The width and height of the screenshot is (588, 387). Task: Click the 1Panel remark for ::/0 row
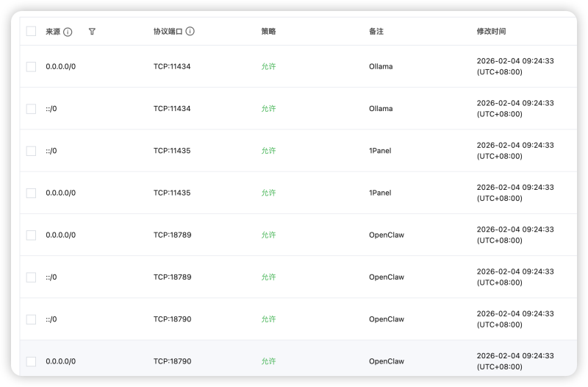coord(380,151)
